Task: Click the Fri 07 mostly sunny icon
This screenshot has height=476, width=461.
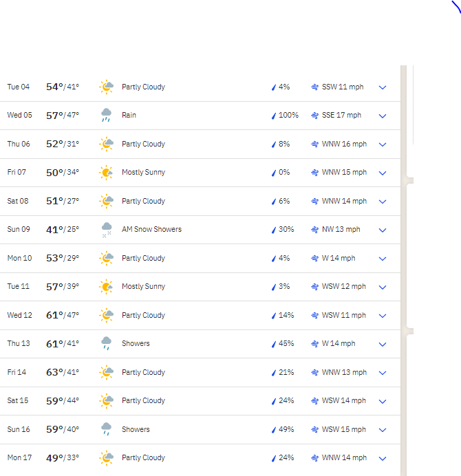Action: coord(106,173)
